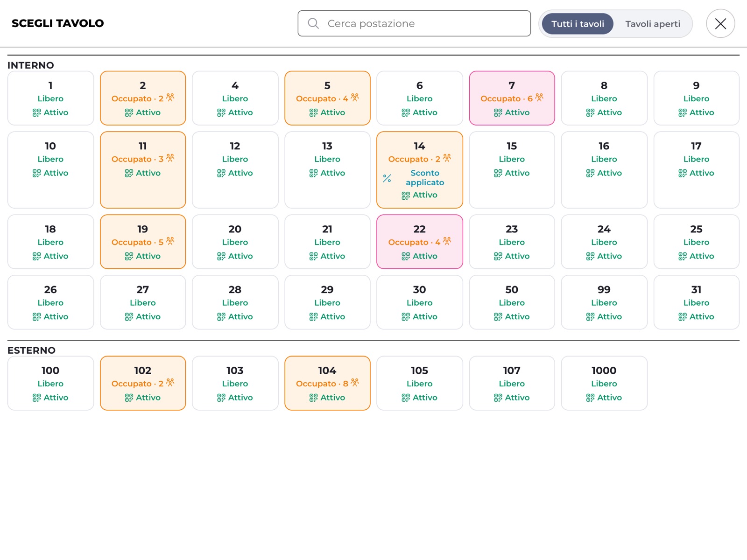The width and height of the screenshot is (747, 560).
Task: Click the guests icon on table 11
Action: tap(170, 158)
